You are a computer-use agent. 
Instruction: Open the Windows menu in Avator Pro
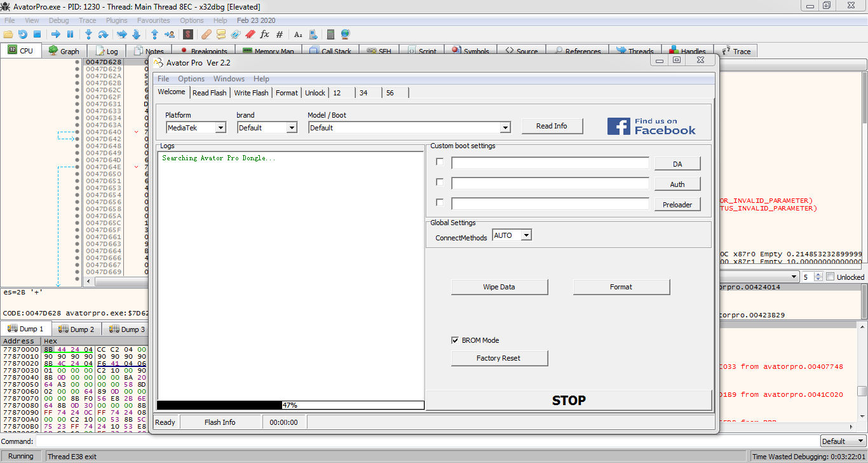tap(229, 79)
